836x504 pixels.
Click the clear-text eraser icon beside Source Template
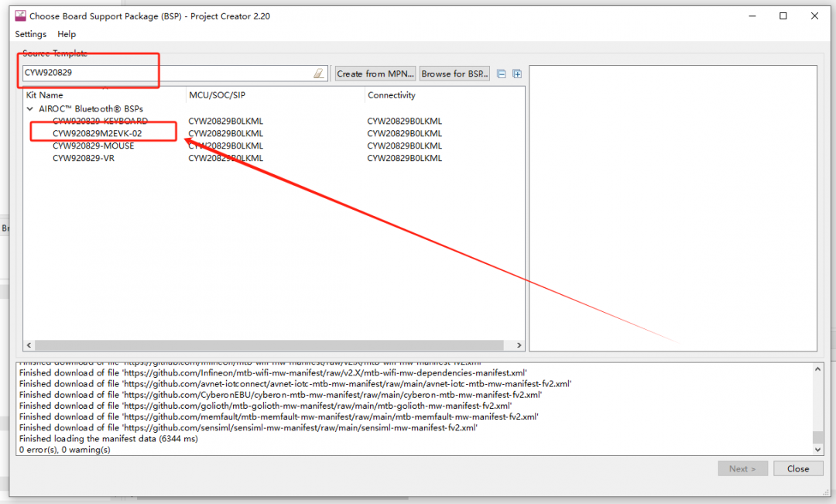pos(319,73)
